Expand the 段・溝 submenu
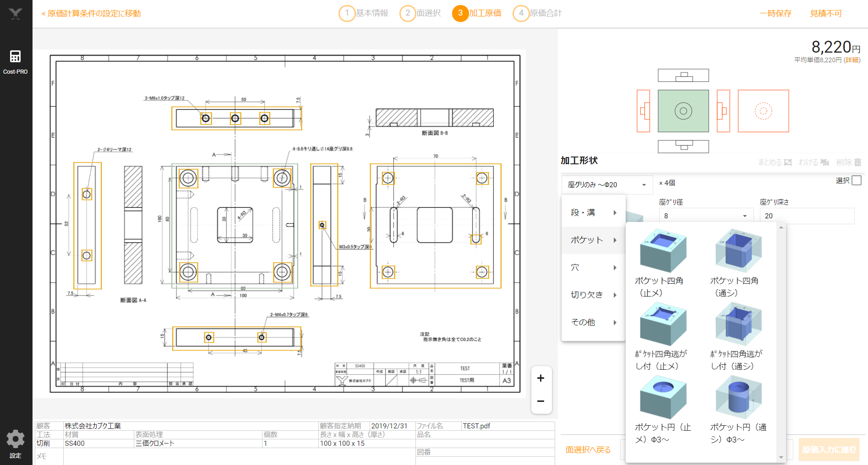The image size is (868, 465). 593,213
